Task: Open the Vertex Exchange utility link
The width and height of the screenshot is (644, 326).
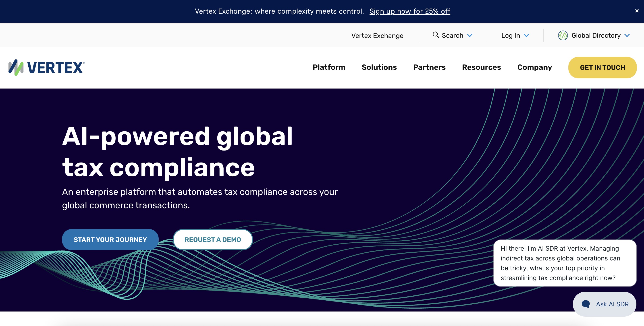Action: tap(377, 35)
